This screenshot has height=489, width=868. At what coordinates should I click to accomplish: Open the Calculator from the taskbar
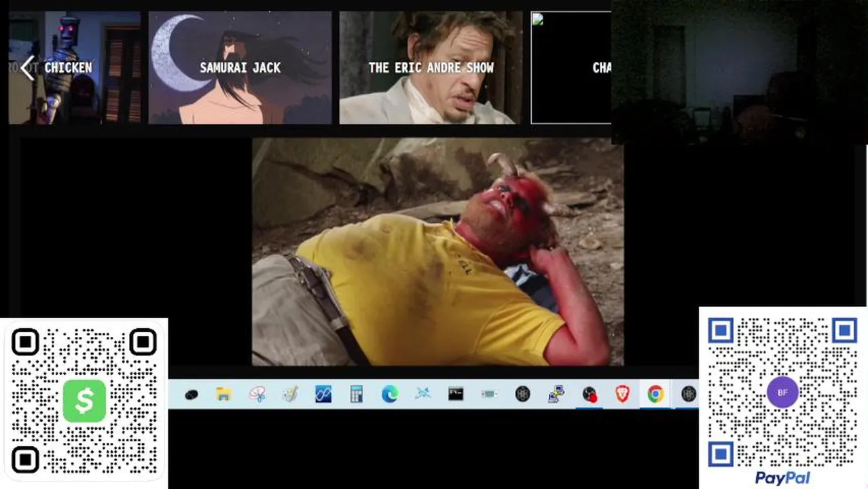357,394
